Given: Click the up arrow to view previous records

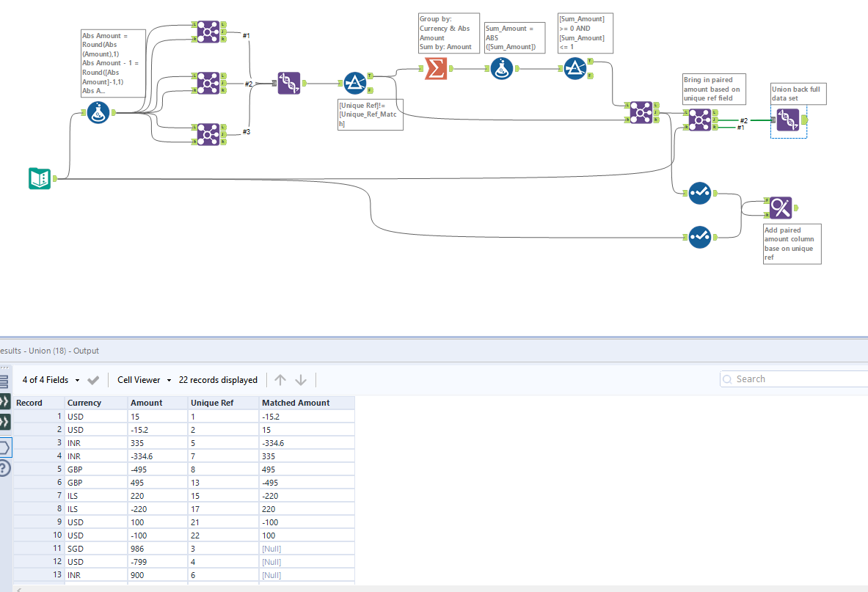Looking at the screenshot, I should [280, 379].
